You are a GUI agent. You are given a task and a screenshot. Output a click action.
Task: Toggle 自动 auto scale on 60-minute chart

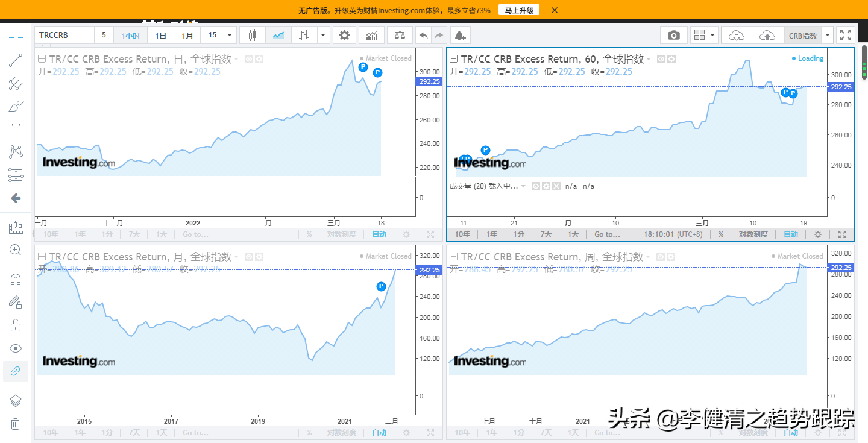click(x=791, y=234)
